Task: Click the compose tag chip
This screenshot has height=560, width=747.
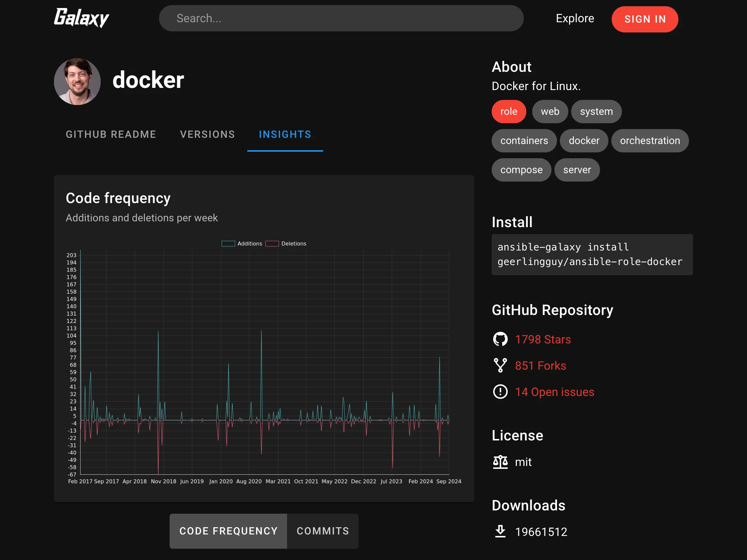Action: [x=521, y=170]
